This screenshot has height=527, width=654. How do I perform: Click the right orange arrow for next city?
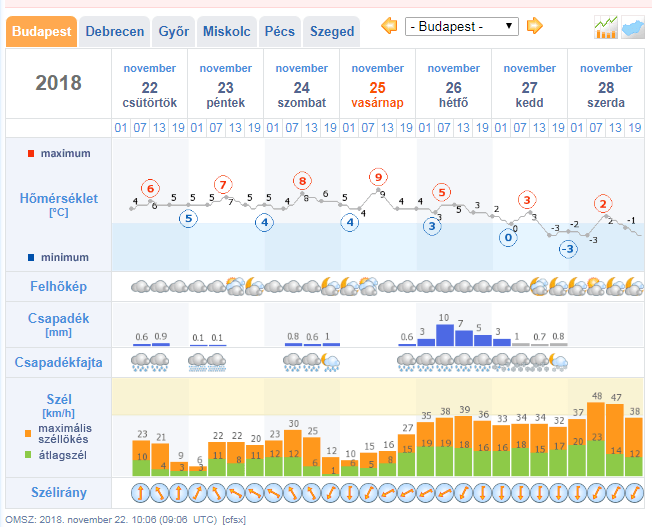click(x=535, y=26)
